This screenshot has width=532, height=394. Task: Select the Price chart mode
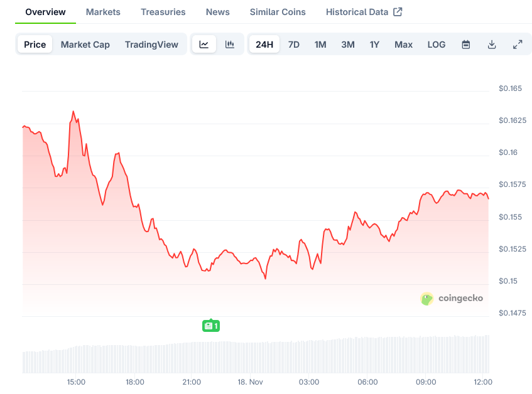(35, 45)
